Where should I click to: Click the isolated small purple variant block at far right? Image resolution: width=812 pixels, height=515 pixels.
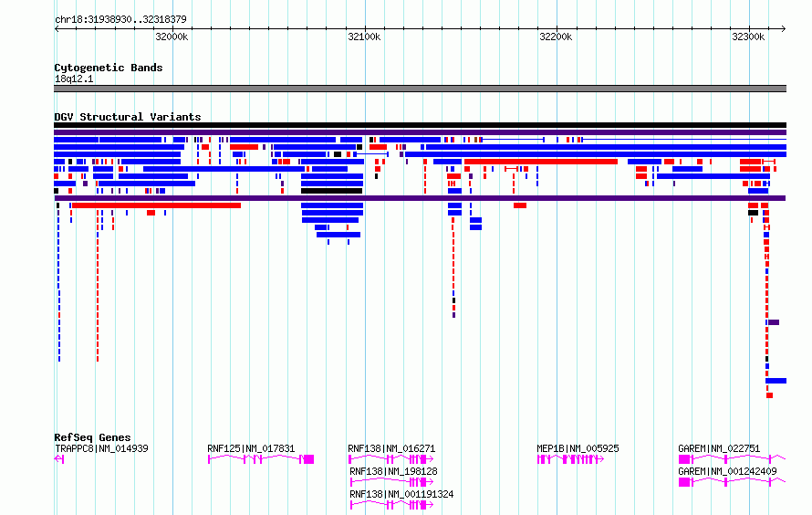coord(774,322)
